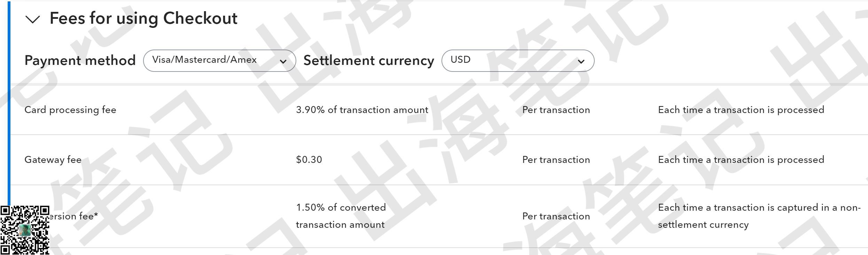Click the Payment method dropdown arrow

pyautogui.click(x=283, y=62)
